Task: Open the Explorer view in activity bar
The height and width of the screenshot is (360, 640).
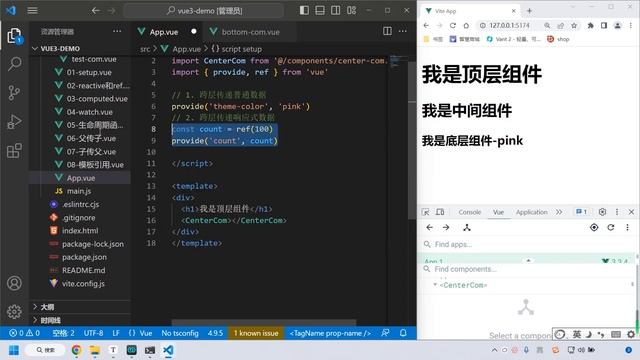Action: 14,36
